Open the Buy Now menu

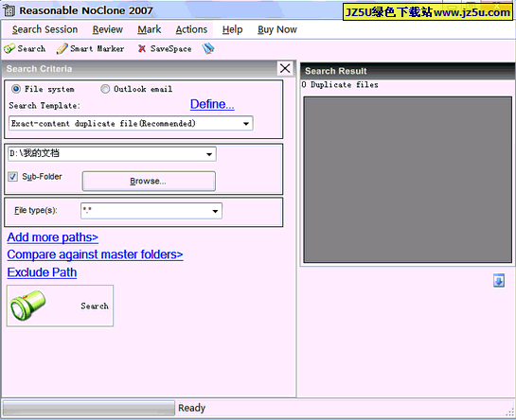coord(277,29)
